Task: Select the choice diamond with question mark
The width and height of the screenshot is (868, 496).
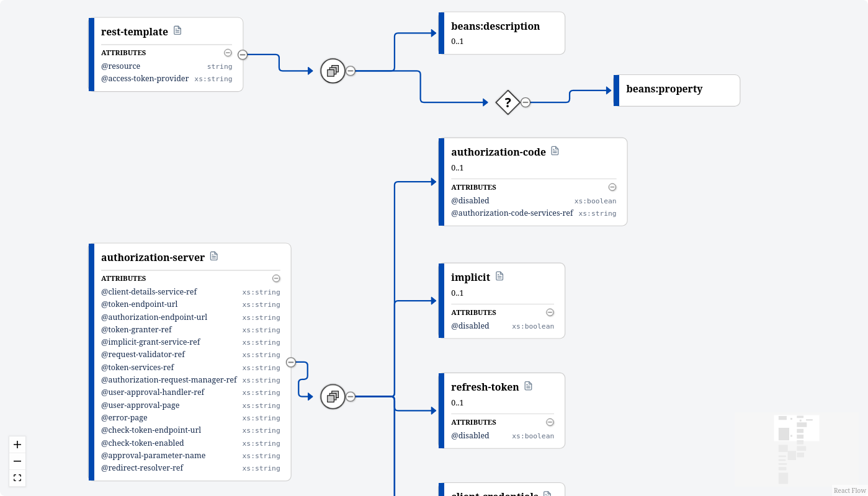Action: [x=508, y=102]
